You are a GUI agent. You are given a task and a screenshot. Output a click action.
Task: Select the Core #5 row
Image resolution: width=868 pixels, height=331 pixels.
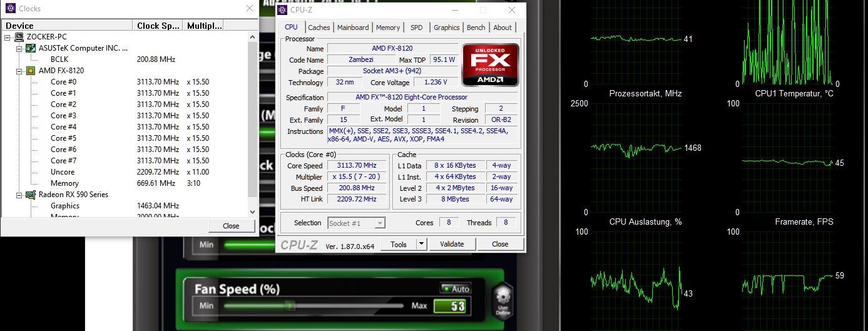pos(125,138)
